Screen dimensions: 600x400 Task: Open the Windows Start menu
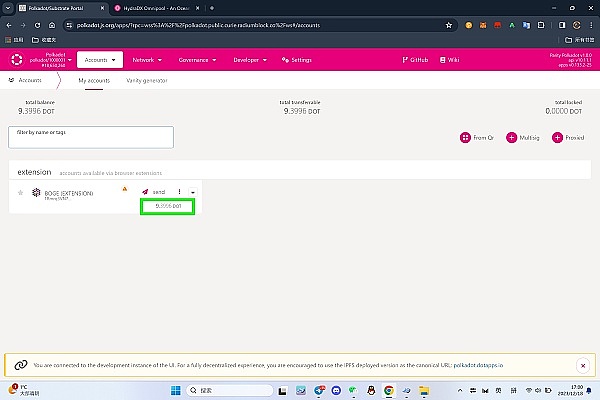[x=176, y=390]
